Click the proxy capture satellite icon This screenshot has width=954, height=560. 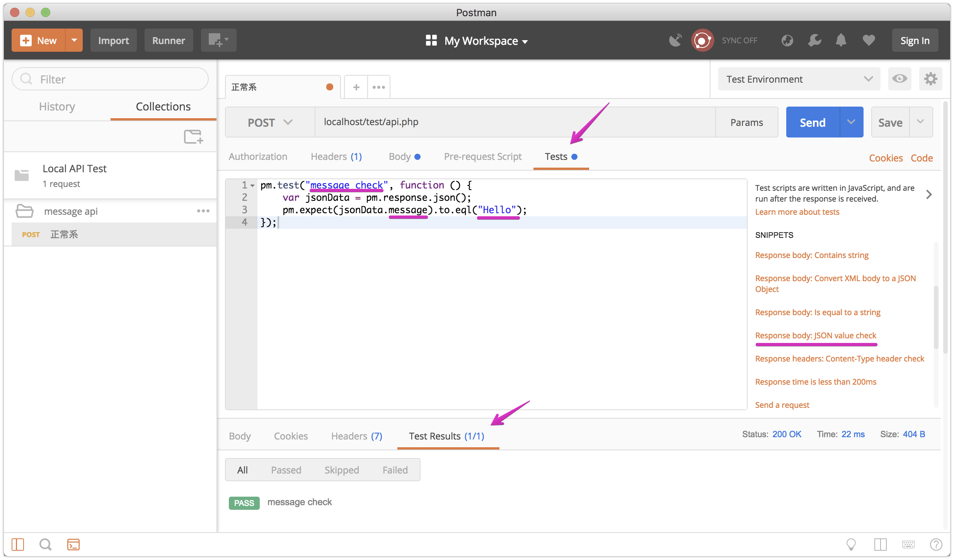pyautogui.click(x=675, y=40)
